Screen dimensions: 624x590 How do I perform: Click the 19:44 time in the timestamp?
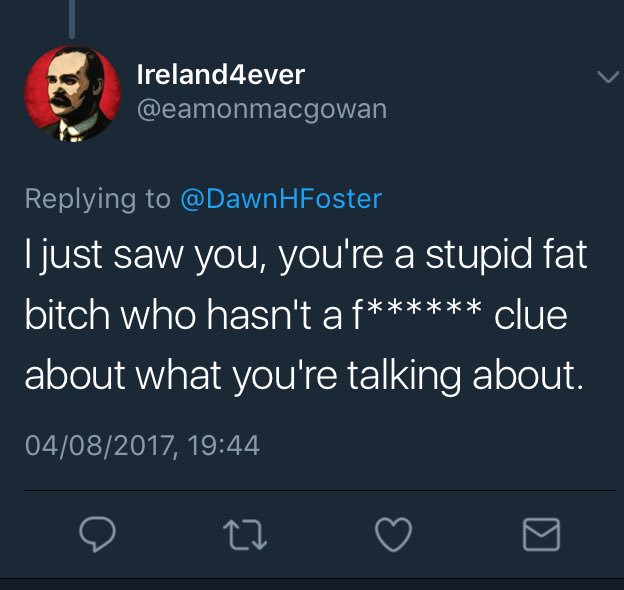click(223, 445)
